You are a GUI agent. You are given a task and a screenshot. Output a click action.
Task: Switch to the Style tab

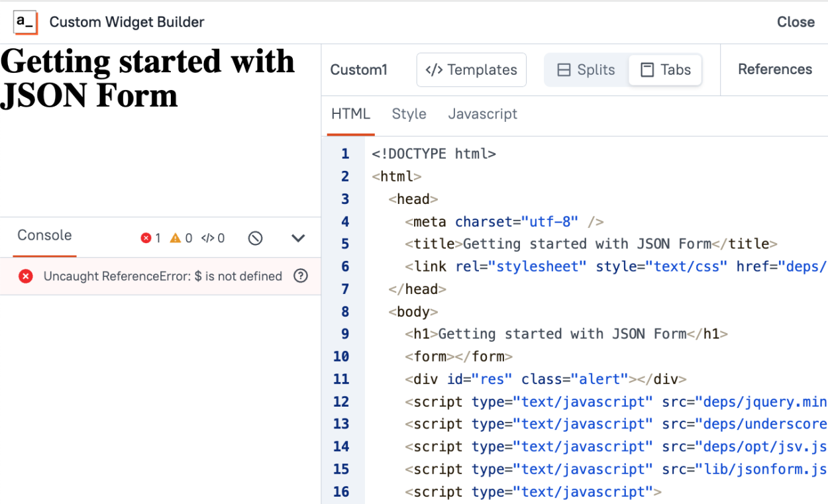409,114
